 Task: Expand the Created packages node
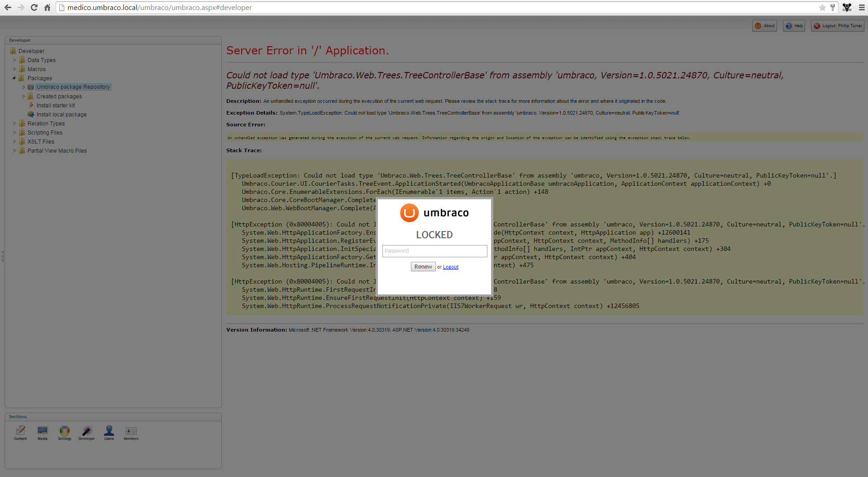(24, 96)
